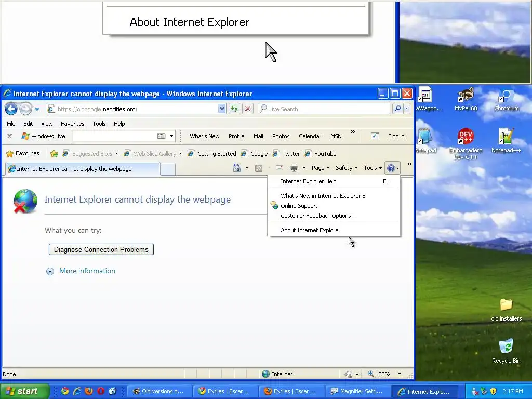Open the recent pages dropdown arrow

point(37,109)
